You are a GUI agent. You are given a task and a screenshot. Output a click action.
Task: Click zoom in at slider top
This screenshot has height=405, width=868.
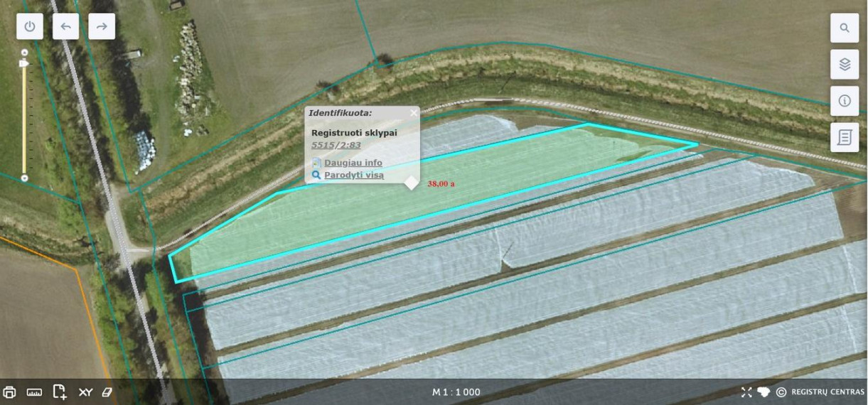25,53
